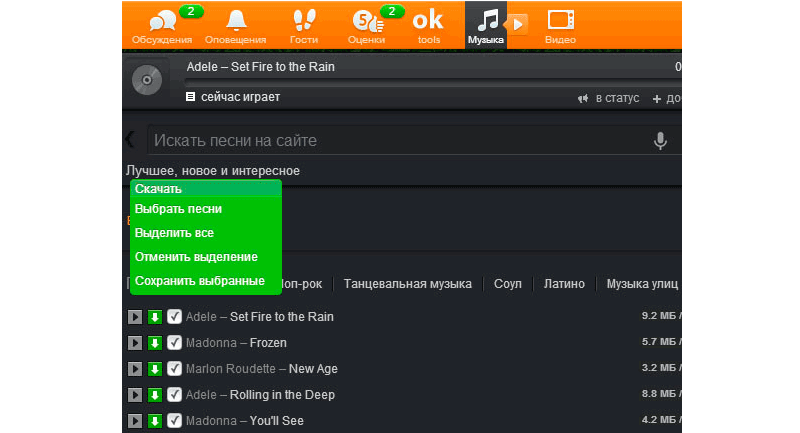Screen dimensions: 800x433
Task: Download Madonna – Frozen
Action: click(x=155, y=343)
